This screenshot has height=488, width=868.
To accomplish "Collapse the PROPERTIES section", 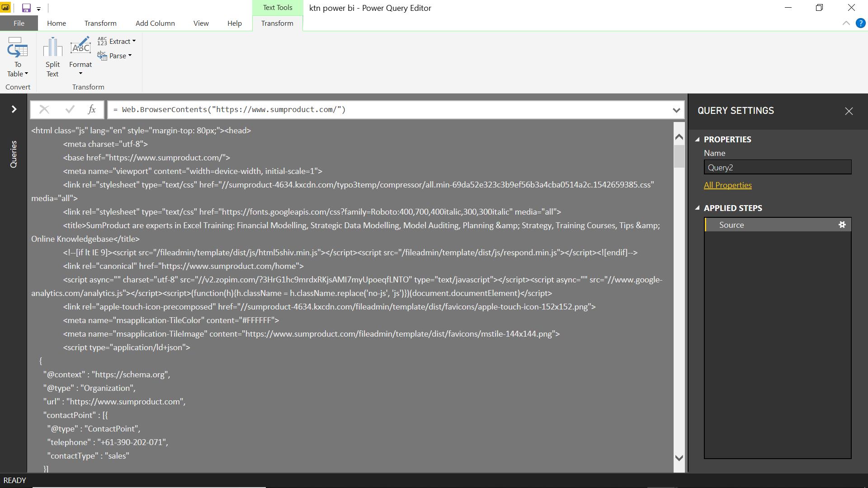I will pyautogui.click(x=697, y=140).
